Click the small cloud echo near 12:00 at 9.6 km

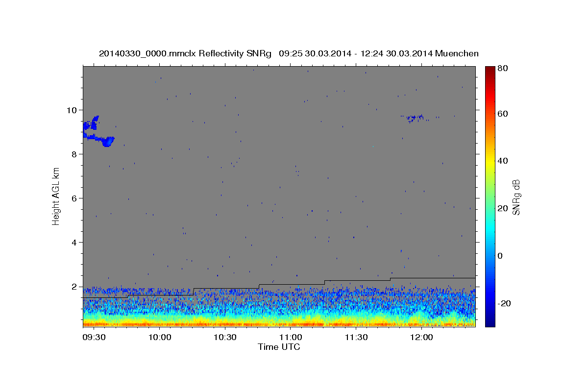pos(415,118)
